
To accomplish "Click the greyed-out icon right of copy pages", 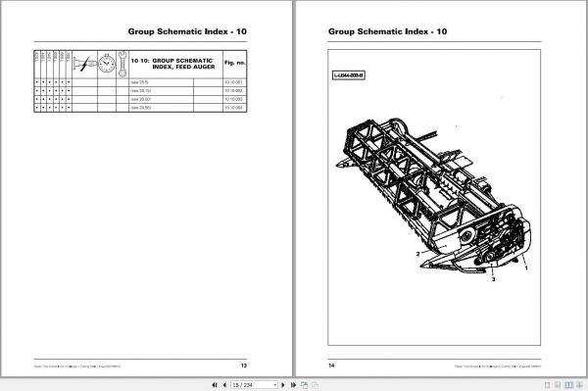I will (x=316, y=385).
